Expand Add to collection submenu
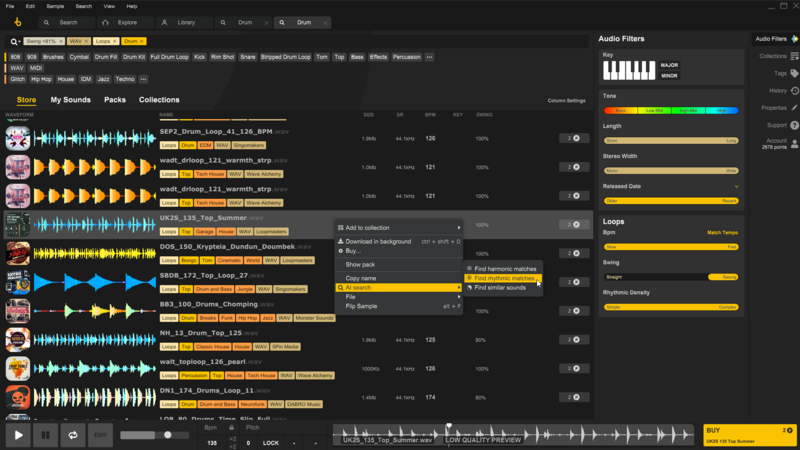This screenshot has width=800, height=450. (398, 228)
